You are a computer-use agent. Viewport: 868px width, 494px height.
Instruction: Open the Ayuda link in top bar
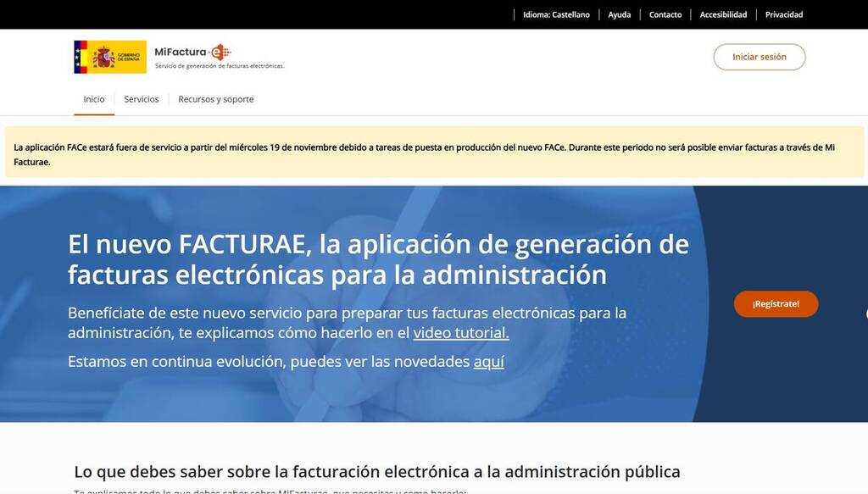coord(619,14)
